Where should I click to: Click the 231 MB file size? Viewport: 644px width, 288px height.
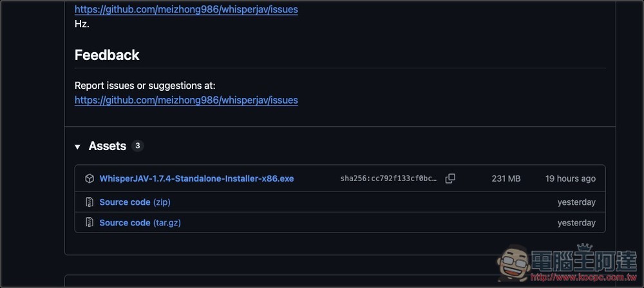pos(506,178)
